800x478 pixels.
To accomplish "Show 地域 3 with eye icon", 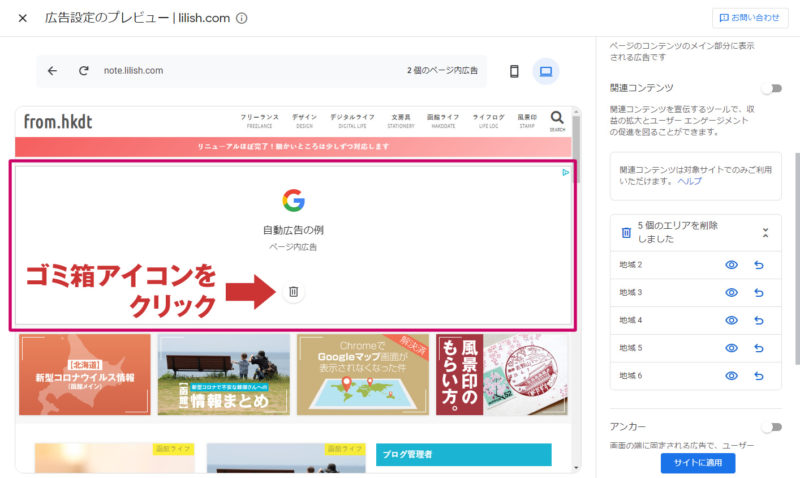I will click(x=732, y=292).
